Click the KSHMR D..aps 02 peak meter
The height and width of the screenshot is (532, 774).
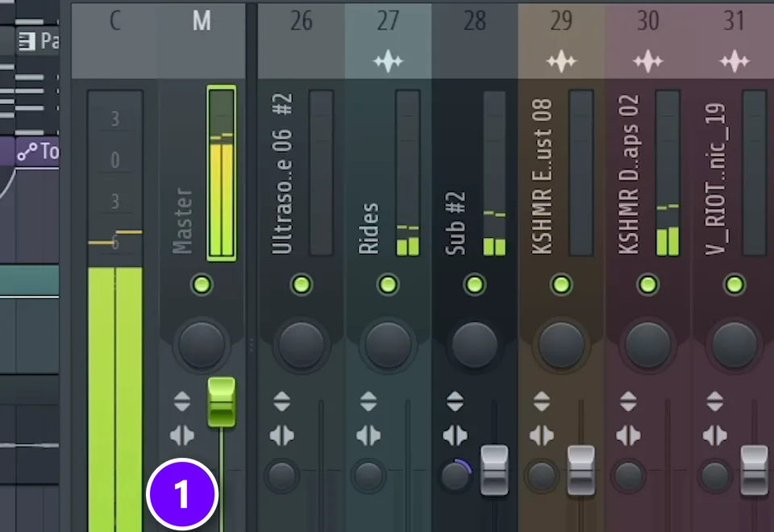pos(668,172)
